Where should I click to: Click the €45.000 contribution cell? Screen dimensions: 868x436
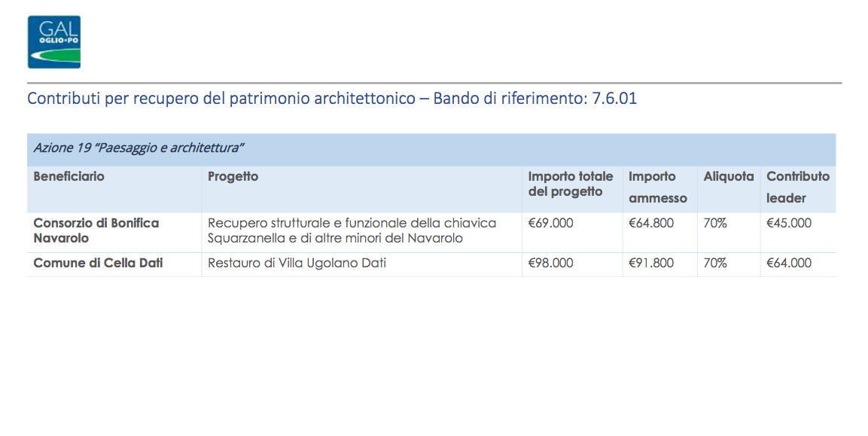(x=789, y=224)
